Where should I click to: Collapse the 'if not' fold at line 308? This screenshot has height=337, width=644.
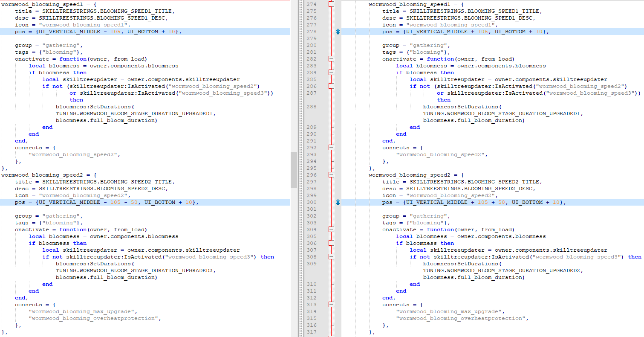(331, 257)
